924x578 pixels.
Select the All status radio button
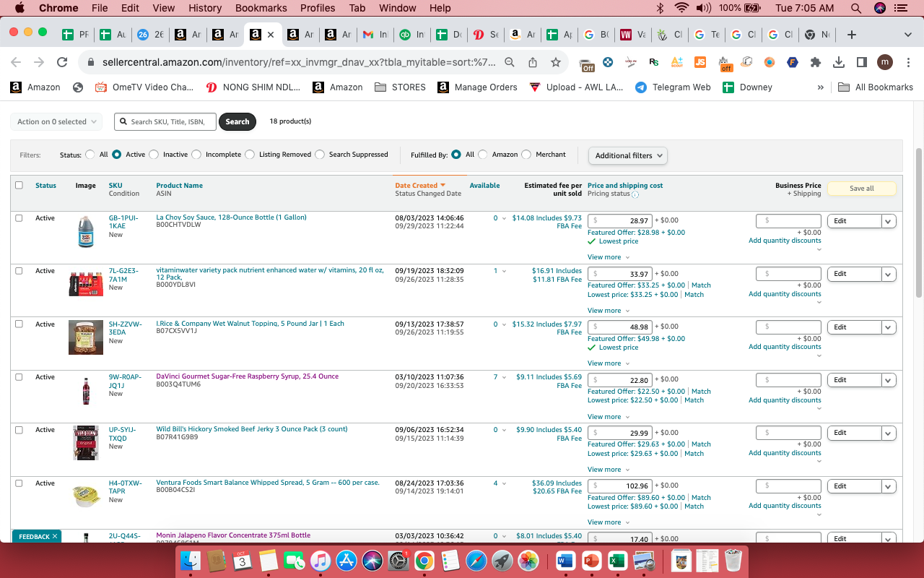90,155
